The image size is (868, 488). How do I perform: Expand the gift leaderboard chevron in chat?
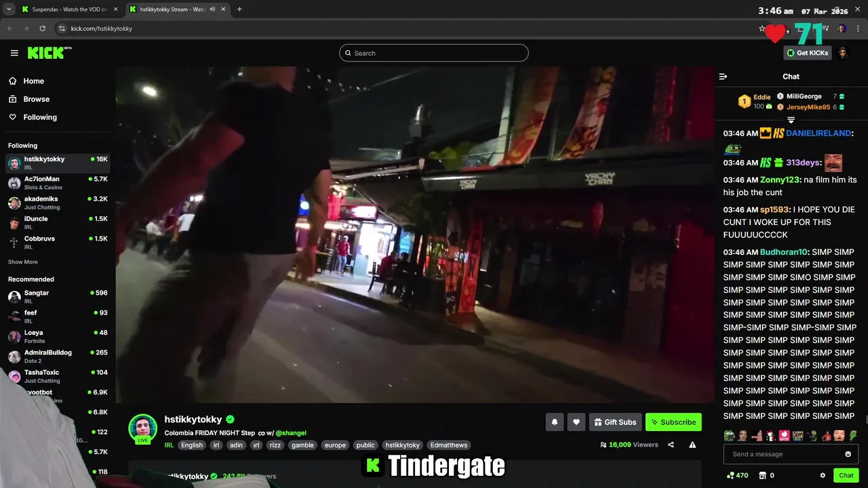pyautogui.click(x=791, y=120)
